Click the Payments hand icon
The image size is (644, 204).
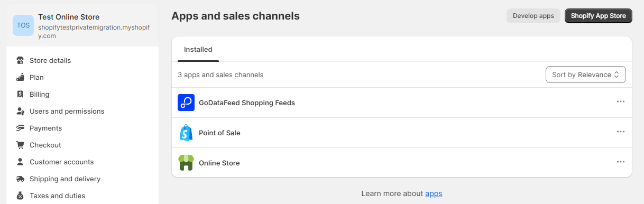click(x=21, y=128)
